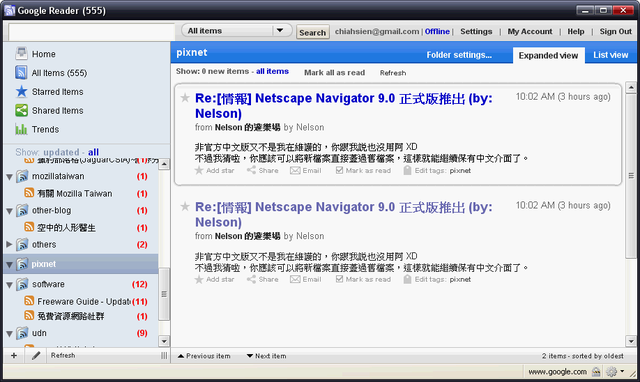This screenshot has height=382, width=640.
Task: Check Mark as read on first article
Action: click(x=339, y=170)
